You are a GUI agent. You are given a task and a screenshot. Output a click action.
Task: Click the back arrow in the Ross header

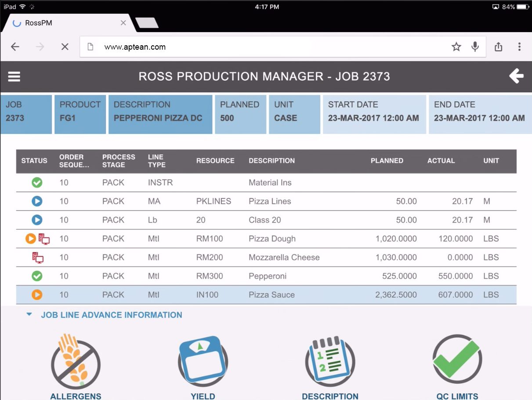point(516,76)
